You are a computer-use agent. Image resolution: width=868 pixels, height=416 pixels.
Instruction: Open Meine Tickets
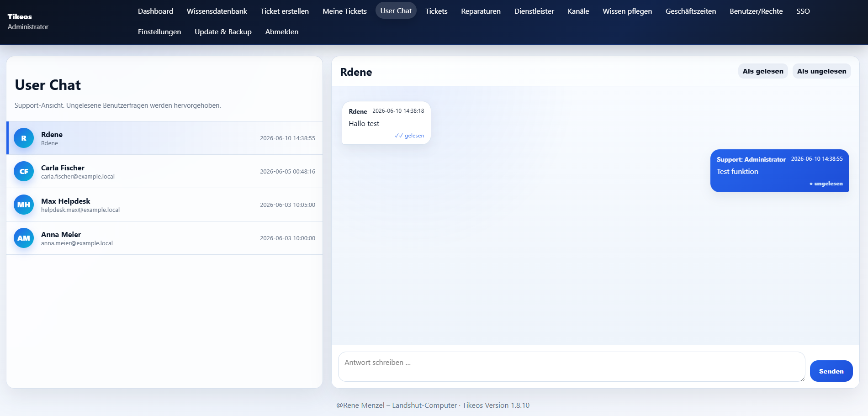[x=344, y=11]
